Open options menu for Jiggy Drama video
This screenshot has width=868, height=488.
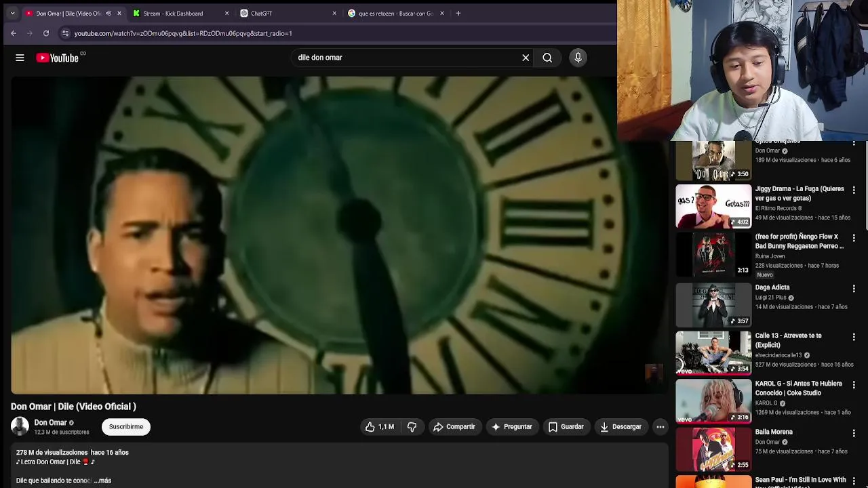[854, 190]
